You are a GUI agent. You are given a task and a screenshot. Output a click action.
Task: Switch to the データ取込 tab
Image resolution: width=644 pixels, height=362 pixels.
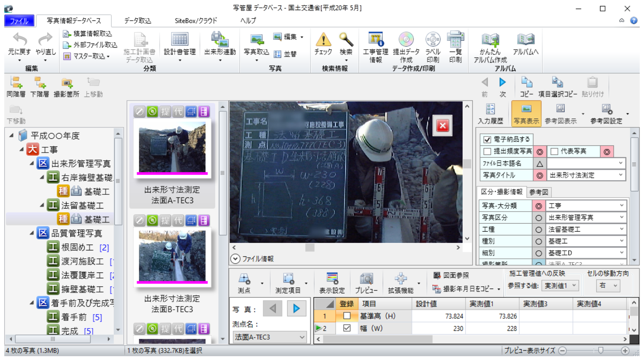(137, 20)
